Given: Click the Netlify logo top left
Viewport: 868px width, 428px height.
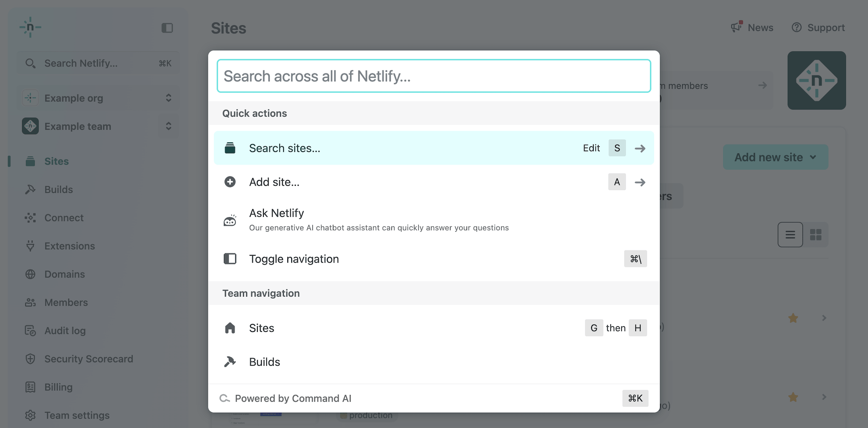Looking at the screenshot, I should (x=30, y=27).
